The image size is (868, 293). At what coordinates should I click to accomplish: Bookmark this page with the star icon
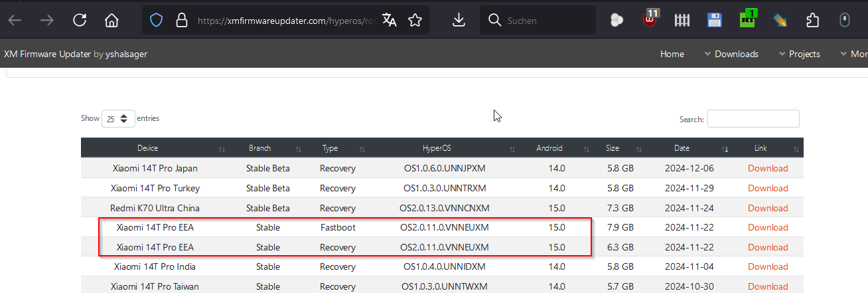coord(415,21)
